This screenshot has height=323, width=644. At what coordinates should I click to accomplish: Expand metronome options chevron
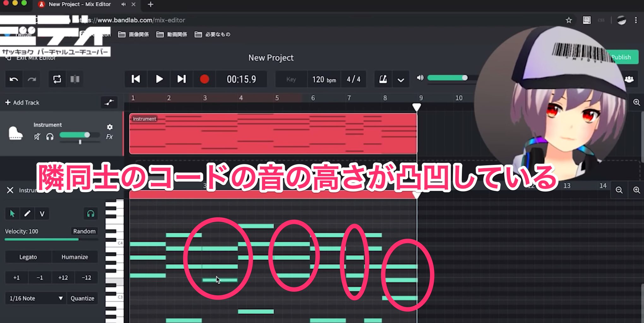tap(401, 80)
